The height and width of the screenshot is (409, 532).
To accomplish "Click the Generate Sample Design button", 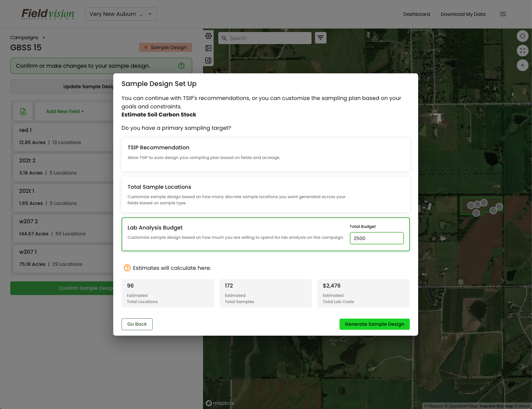I will coord(374,324).
